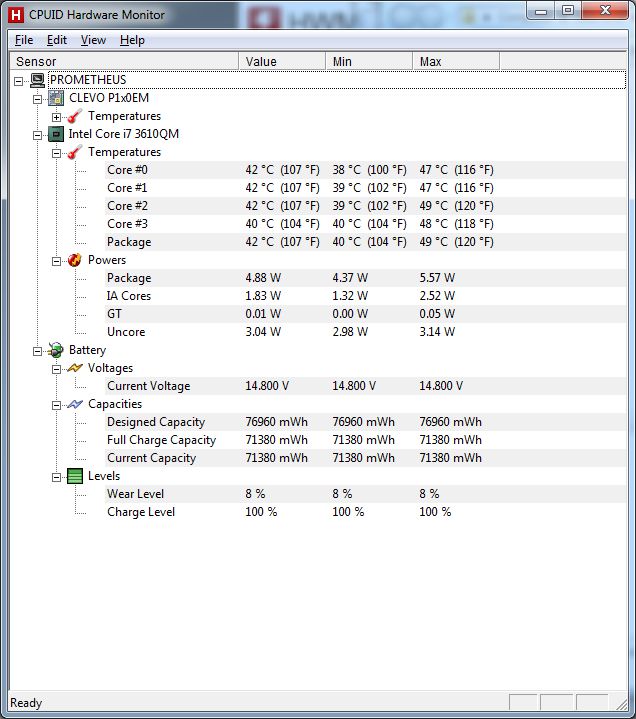The width and height of the screenshot is (636, 719).
Task: Collapse the Levels branch
Action: [x=56, y=477]
